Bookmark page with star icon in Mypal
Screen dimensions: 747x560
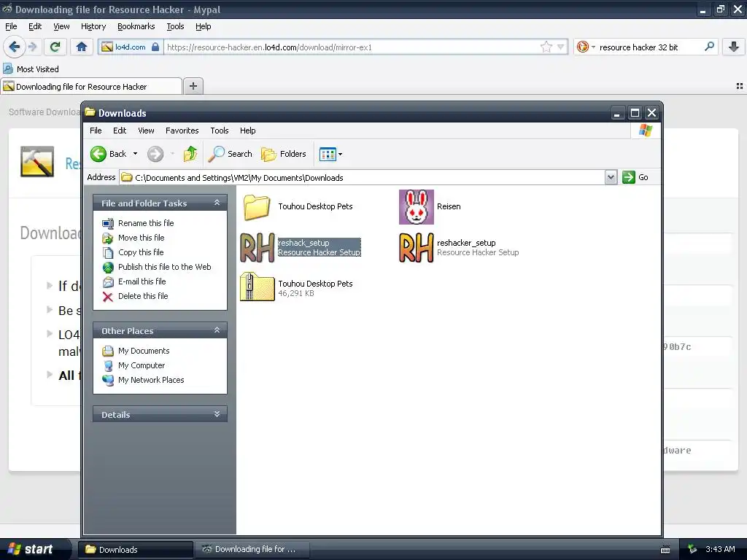546,47
